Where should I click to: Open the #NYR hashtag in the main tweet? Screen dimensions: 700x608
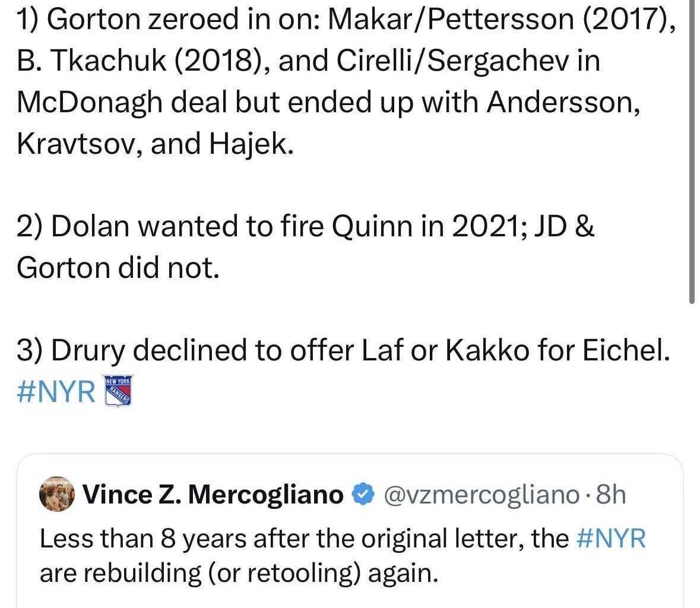tap(55, 391)
